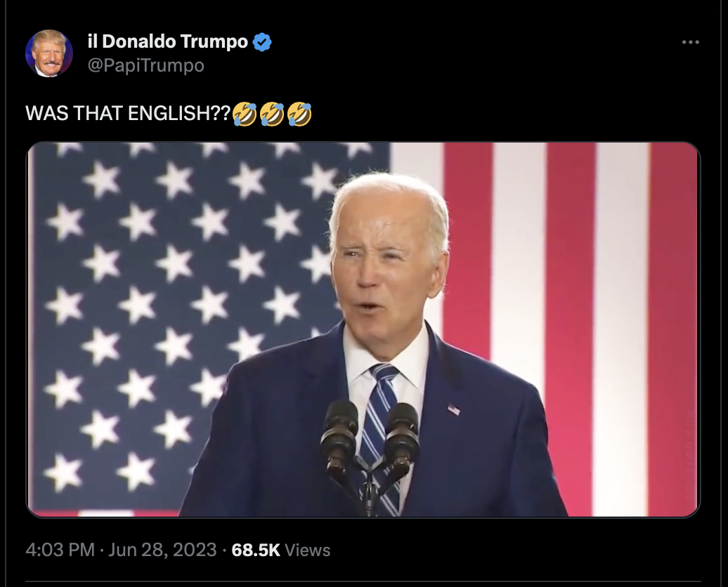The image size is (728, 587).
Task: Open the 68.5K view count
Action: 256,550
